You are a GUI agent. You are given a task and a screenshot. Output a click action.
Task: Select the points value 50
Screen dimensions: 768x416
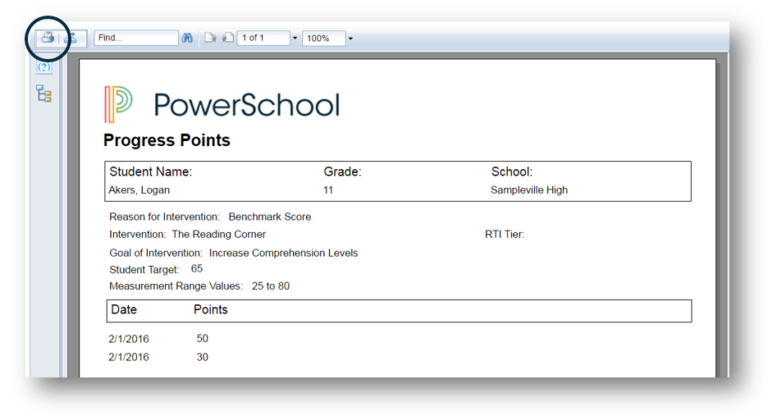202,339
